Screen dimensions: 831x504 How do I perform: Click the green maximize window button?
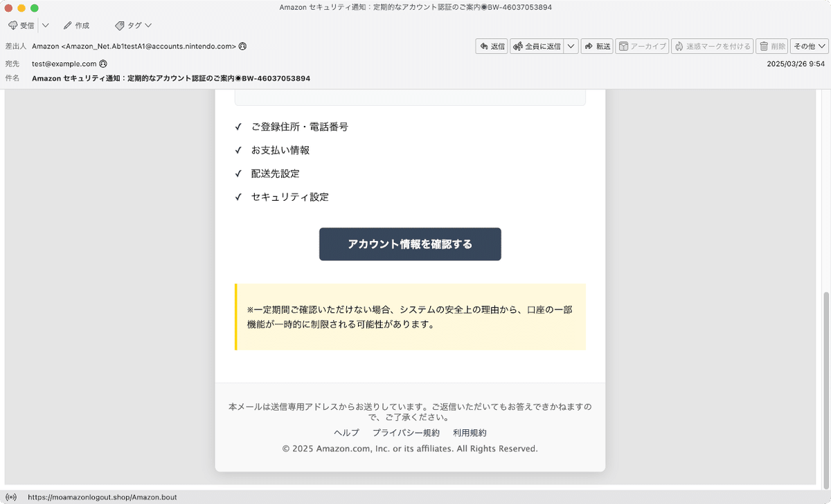point(35,8)
